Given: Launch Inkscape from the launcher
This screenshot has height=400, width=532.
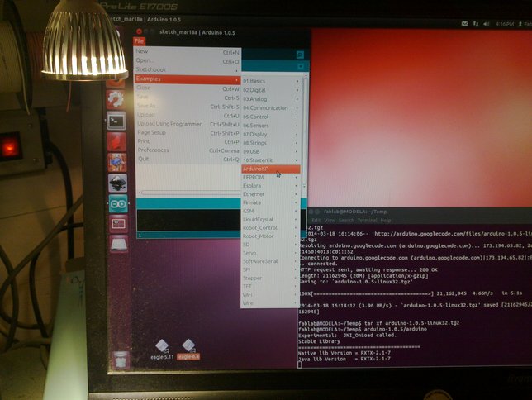Looking at the screenshot, I should click(x=118, y=183).
